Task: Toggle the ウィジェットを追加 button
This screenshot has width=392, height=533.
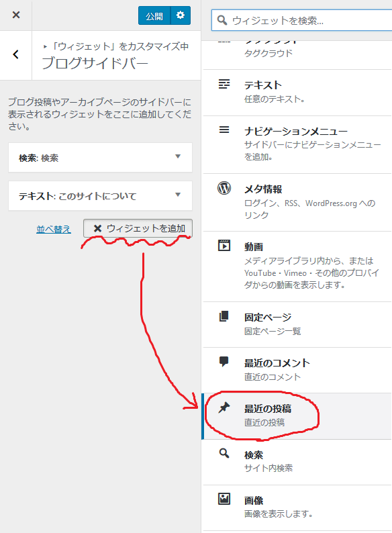Action: 138,228
